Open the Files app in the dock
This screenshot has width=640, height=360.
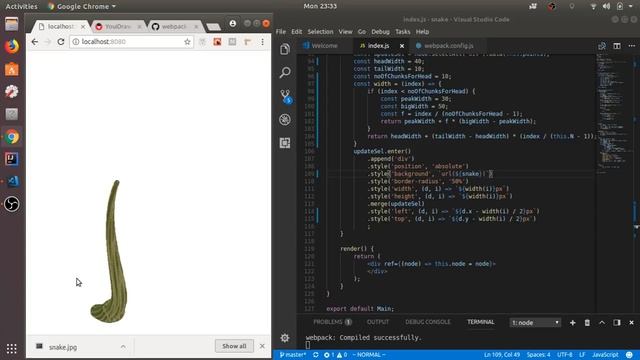point(11,24)
